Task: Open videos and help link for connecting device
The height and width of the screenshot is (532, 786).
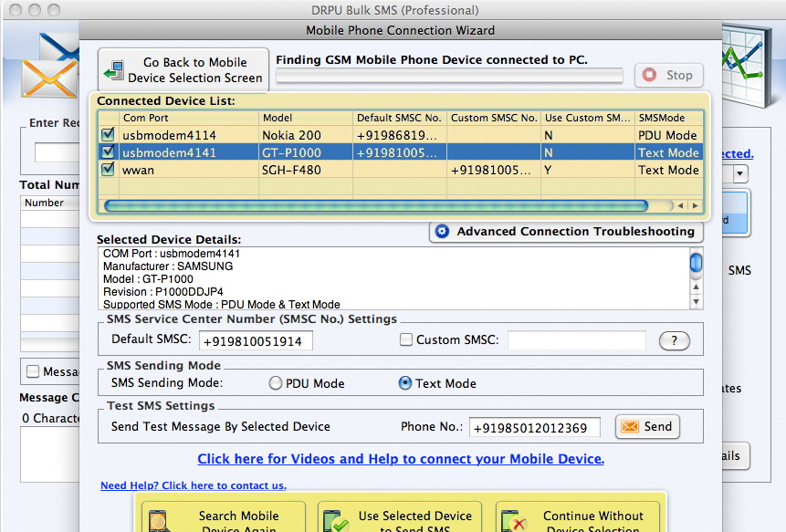Action: (x=401, y=459)
